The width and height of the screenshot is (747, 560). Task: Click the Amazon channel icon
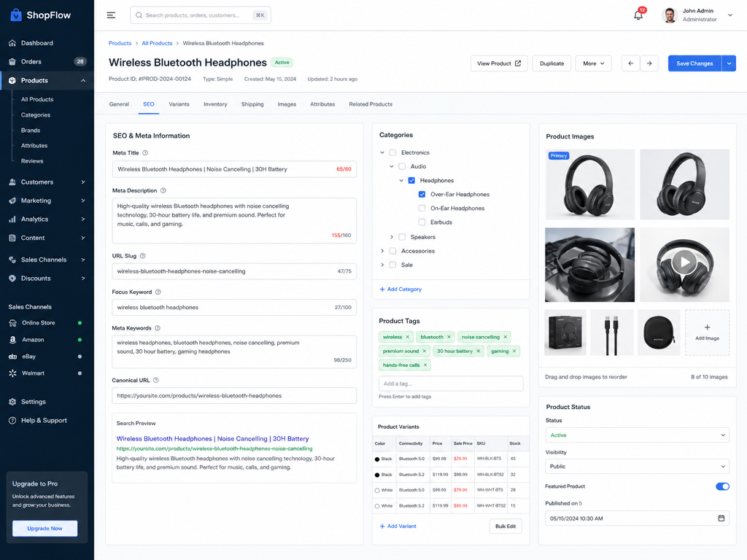pos(13,340)
